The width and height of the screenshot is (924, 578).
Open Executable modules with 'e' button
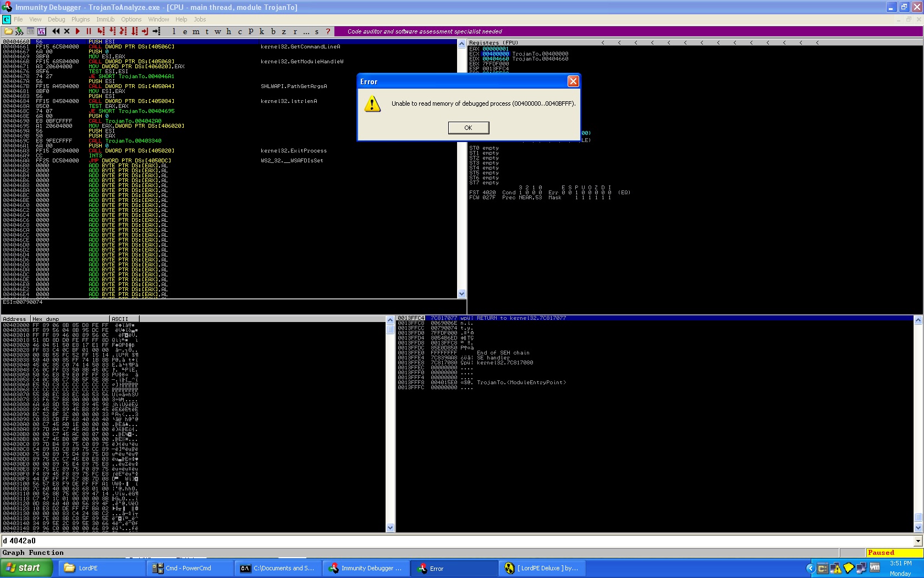(185, 31)
